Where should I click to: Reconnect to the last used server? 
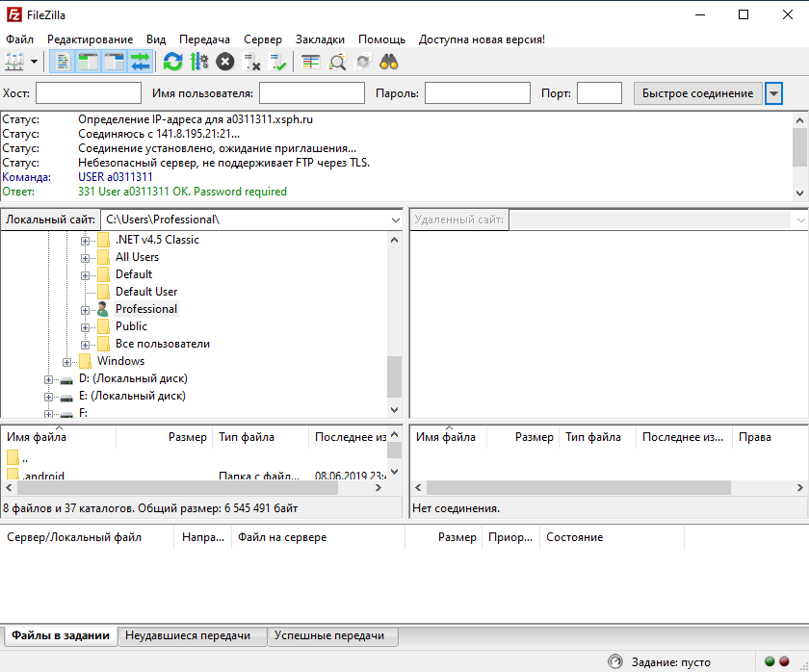277,63
